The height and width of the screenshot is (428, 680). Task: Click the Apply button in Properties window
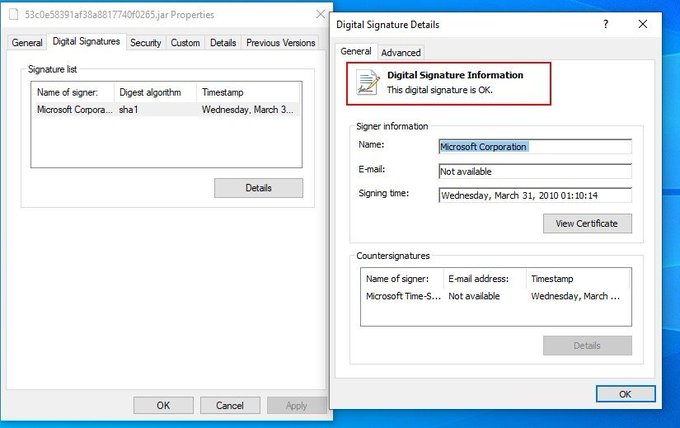[297, 405]
